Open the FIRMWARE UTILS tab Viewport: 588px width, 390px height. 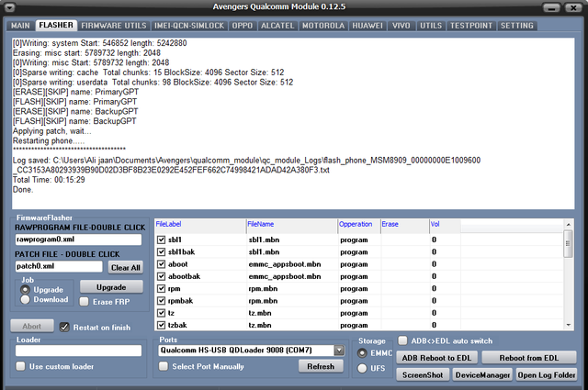point(114,26)
